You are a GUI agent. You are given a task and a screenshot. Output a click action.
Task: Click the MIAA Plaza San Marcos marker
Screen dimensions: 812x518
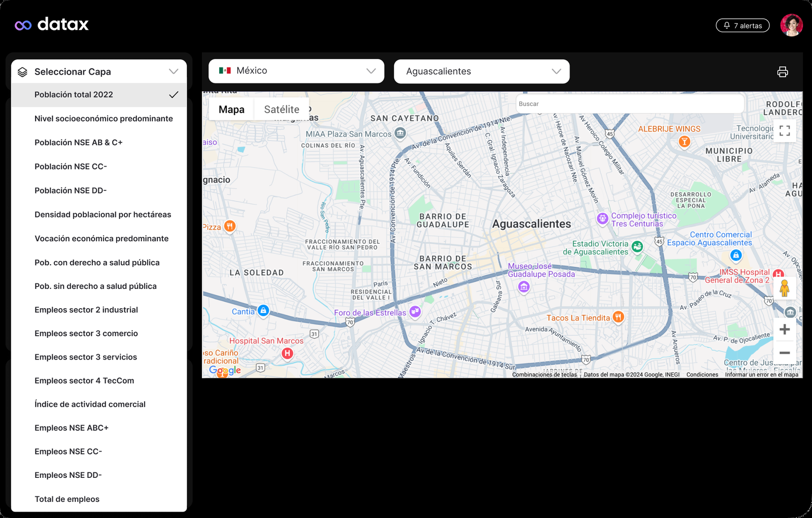coord(400,134)
